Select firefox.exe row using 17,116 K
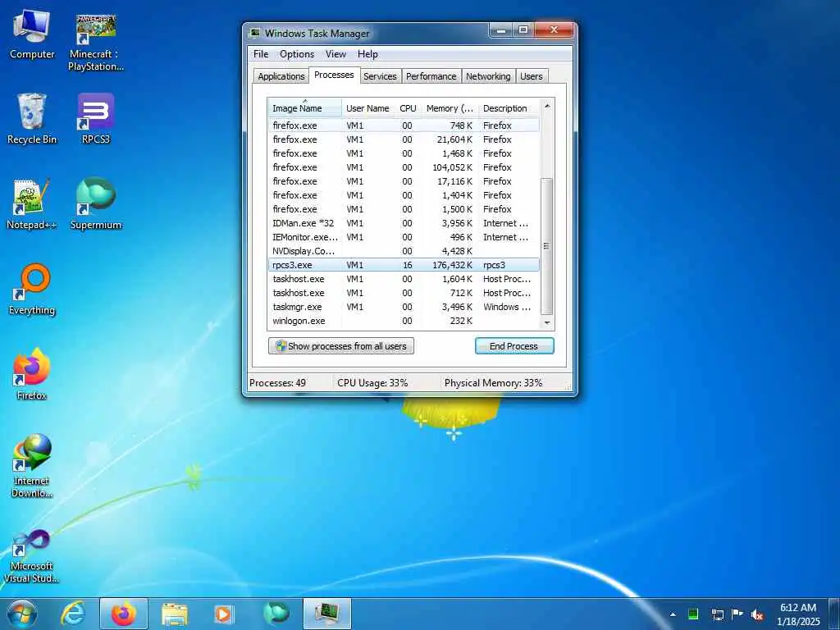The width and height of the screenshot is (840, 630). pyautogui.click(x=404, y=181)
